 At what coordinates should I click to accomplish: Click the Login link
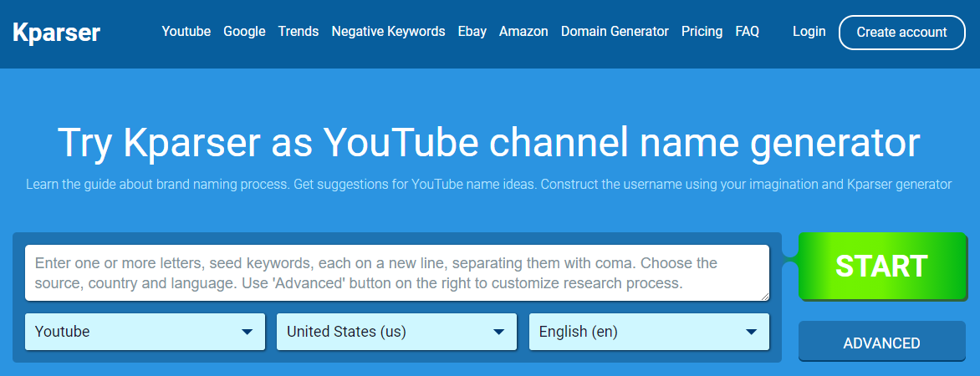(x=809, y=31)
